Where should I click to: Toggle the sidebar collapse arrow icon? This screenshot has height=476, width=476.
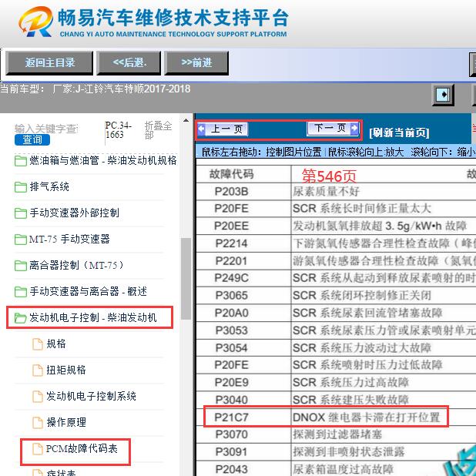click(x=443, y=95)
